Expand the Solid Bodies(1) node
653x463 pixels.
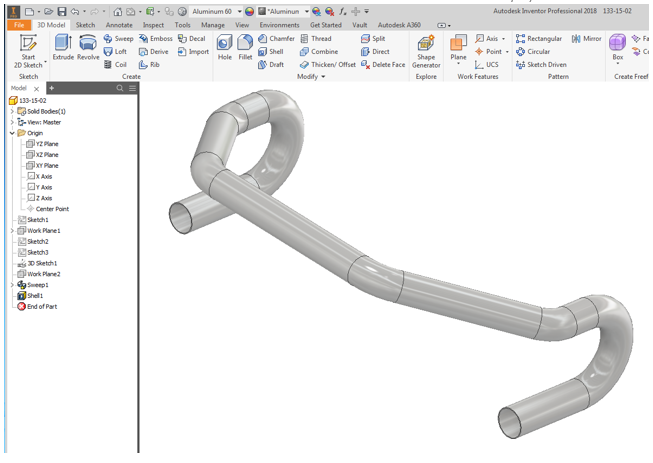(x=12, y=111)
